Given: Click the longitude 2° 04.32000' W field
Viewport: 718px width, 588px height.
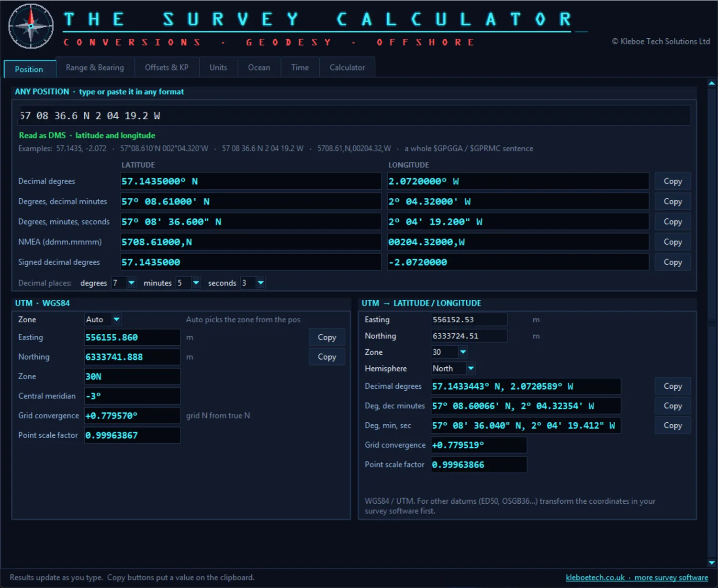Looking at the screenshot, I should coord(518,202).
